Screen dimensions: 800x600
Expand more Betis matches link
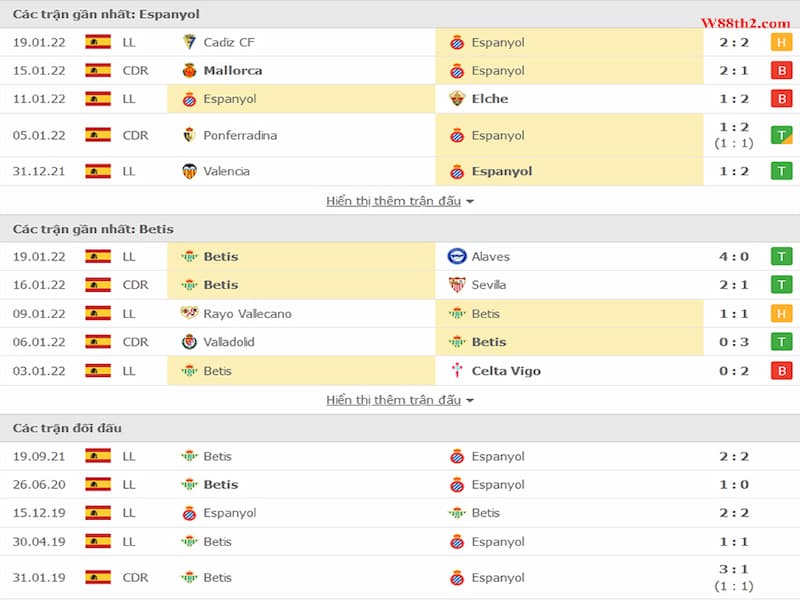399,400
